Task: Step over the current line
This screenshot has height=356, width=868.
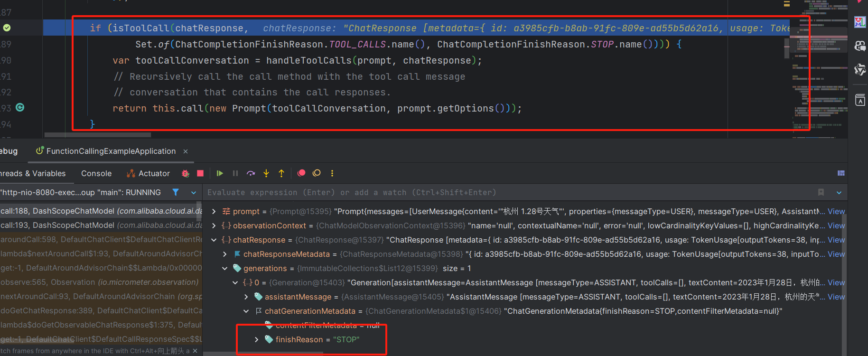Action: [x=251, y=174]
